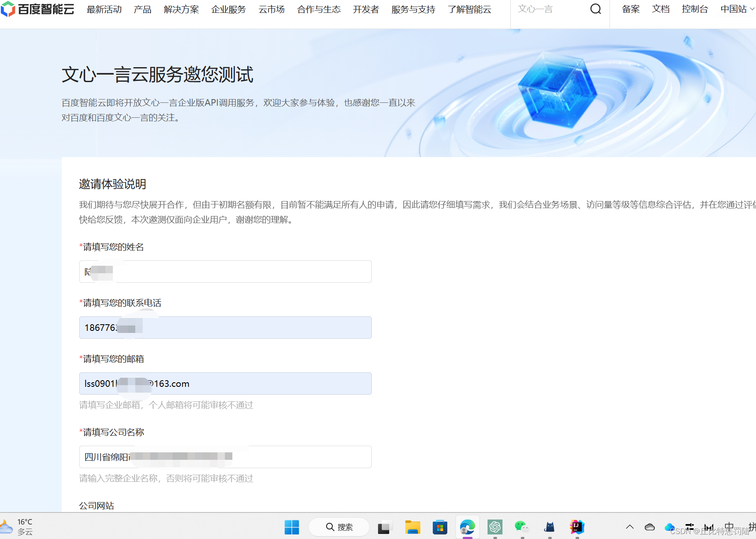Viewport: 756px width, 539px height.
Task: Open the 了解智能云 menu
Action: click(x=470, y=9)
